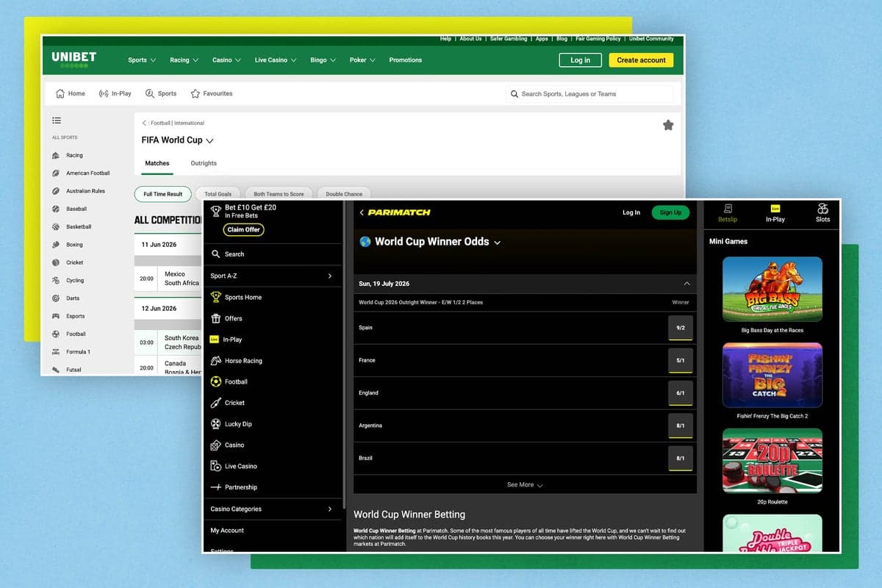The width and height of the screenshot is (882, 588).
Task: Click Parimatch Sign Up button
Action: (670, 212)
